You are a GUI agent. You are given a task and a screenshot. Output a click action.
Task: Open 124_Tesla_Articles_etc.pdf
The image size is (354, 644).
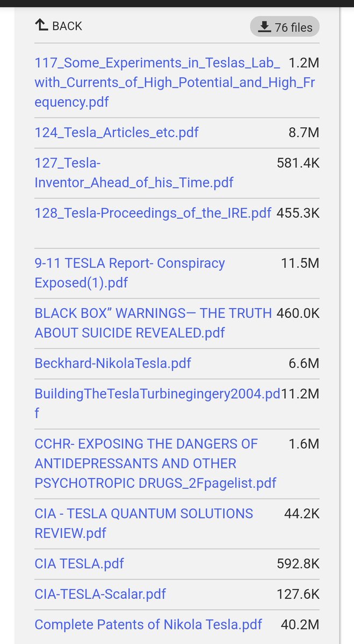tap(116, 132)
